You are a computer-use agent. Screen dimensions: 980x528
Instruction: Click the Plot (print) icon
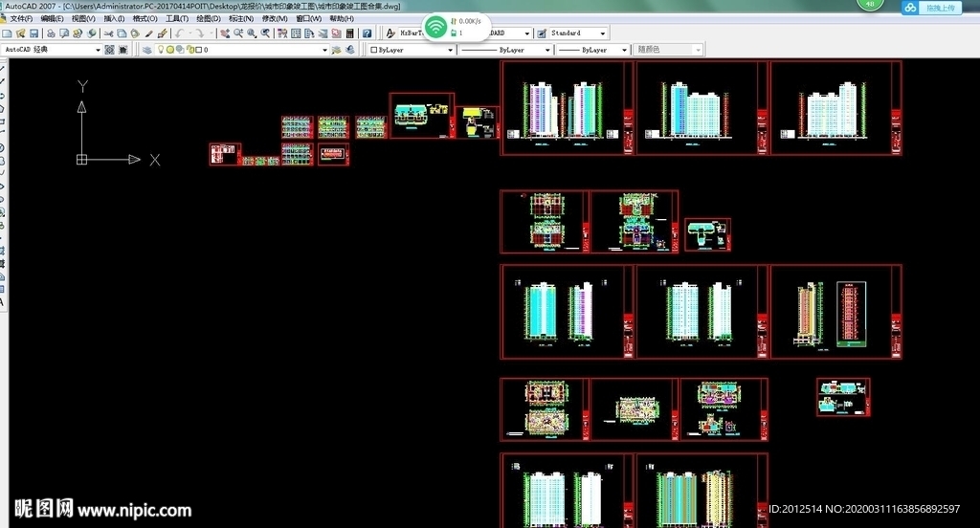click(x=49, y=33)
